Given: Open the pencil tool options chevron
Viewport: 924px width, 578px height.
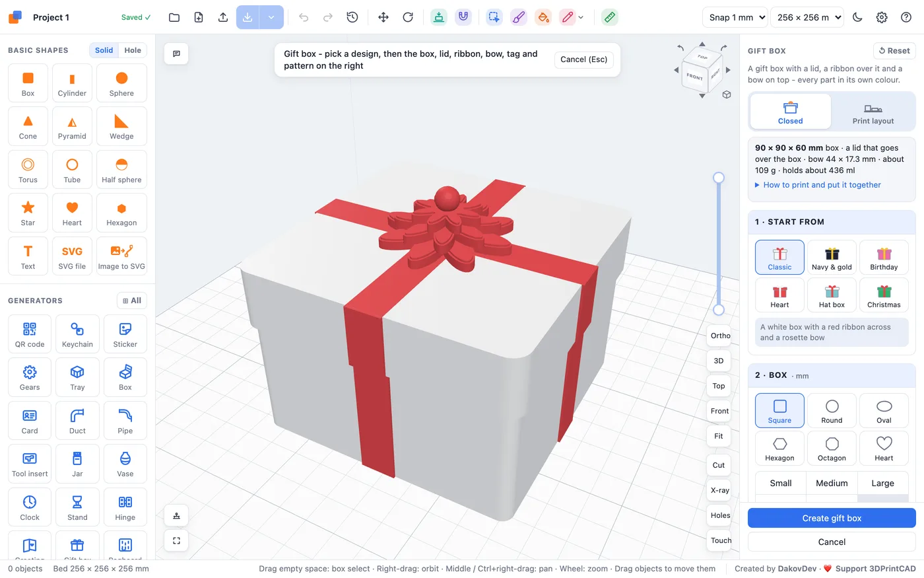Looking at the screenshot, I should (x=581, y=17).
